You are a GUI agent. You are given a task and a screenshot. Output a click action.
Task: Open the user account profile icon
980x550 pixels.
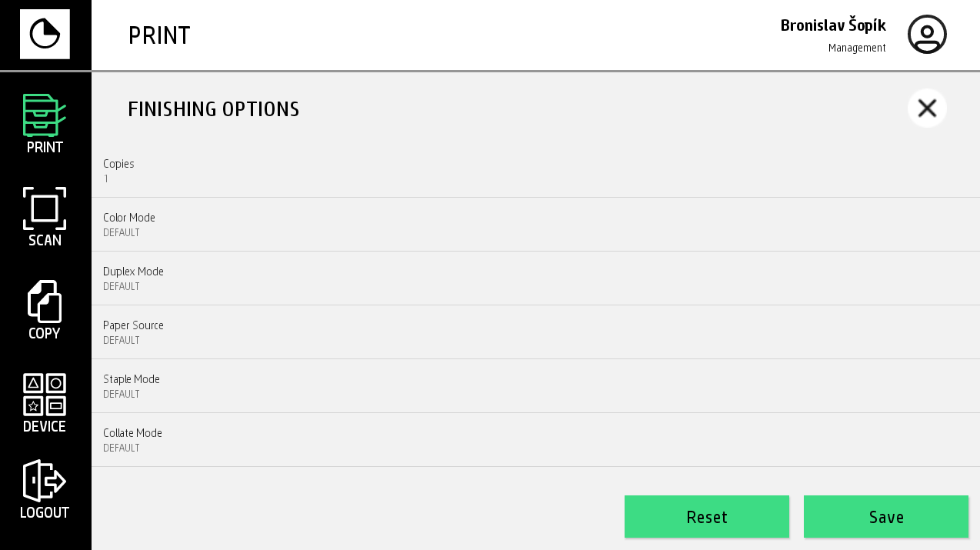pyautogui.click(x=927, y=34)
